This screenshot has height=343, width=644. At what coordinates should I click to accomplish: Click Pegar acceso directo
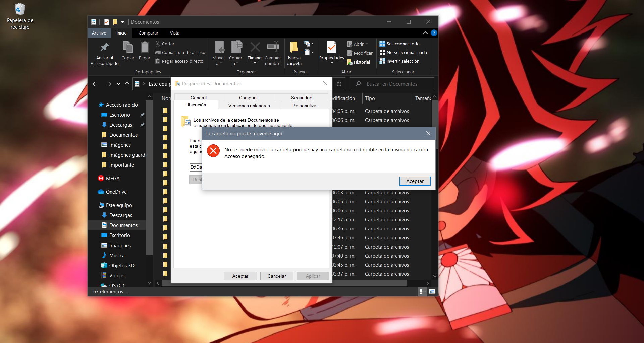[x=179, y=61]
